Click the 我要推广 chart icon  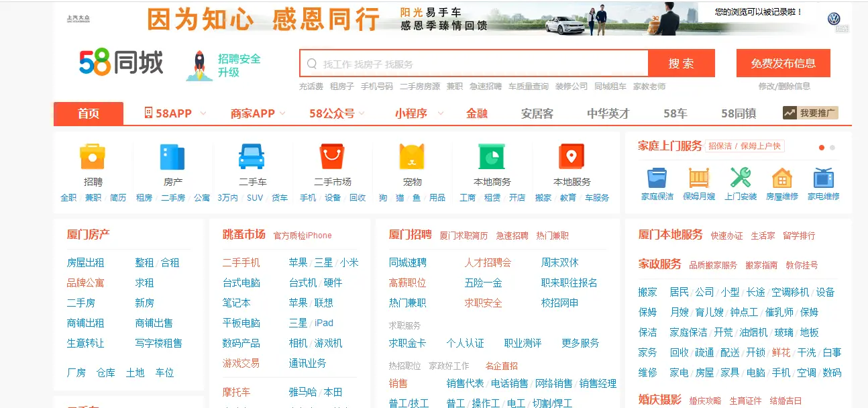pyautogui.click(x=790, y=113)
